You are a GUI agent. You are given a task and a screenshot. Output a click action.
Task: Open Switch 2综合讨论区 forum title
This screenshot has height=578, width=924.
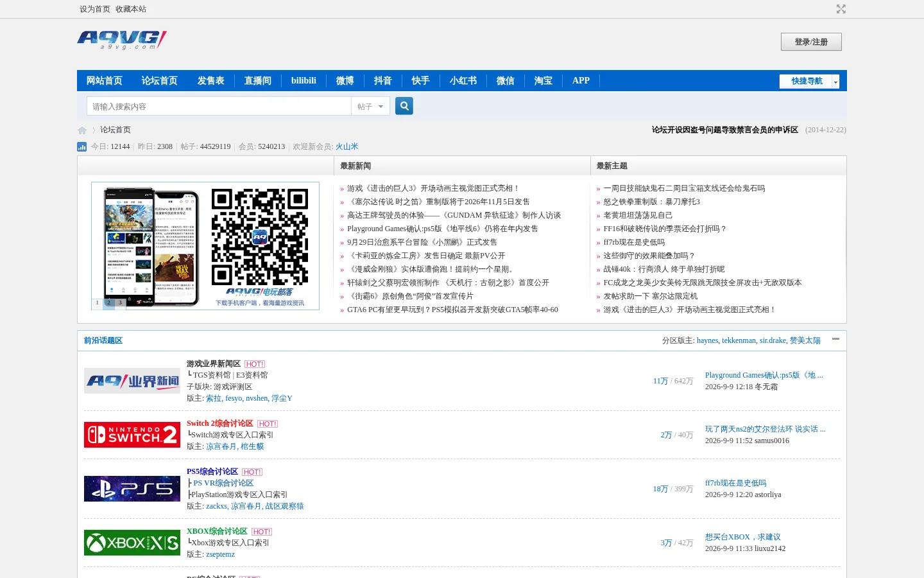coord(220,424)
